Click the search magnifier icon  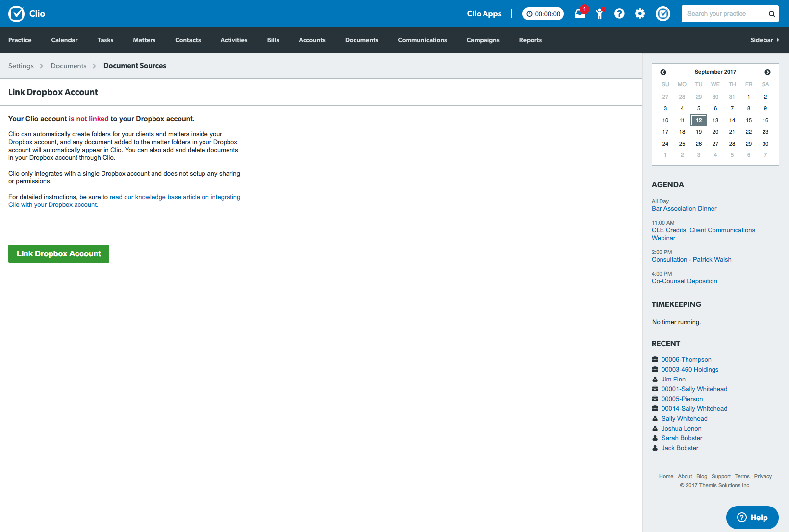pos(771,14)
